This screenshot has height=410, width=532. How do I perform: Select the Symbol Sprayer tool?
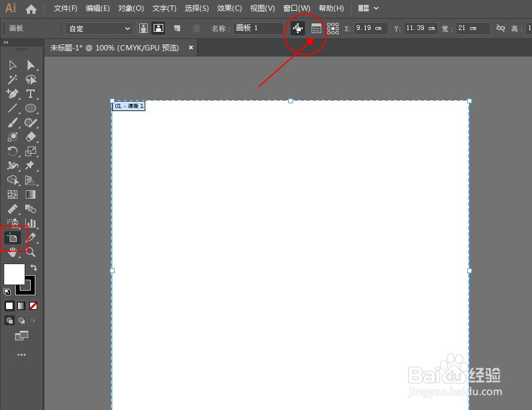[x=13, y=223]
